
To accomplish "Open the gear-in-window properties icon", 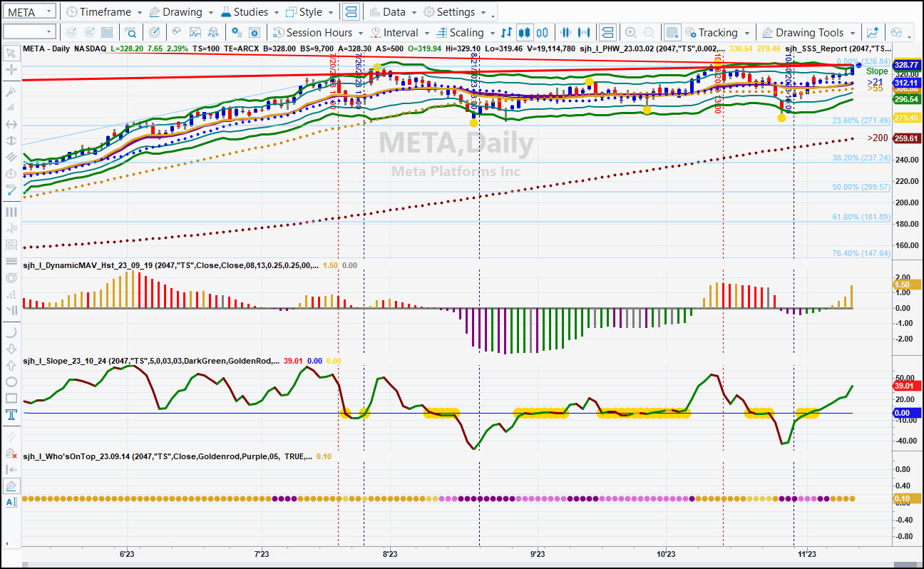I will click(255, 32).
